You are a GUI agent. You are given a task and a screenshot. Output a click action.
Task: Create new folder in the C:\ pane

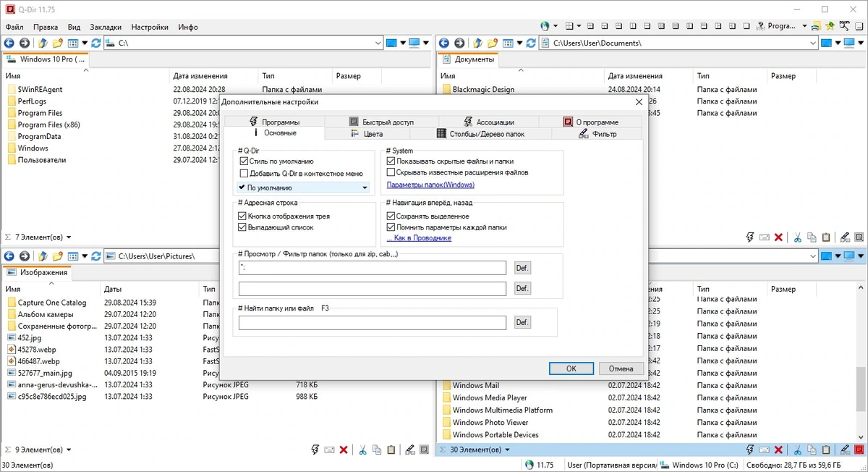click(58, 43)
